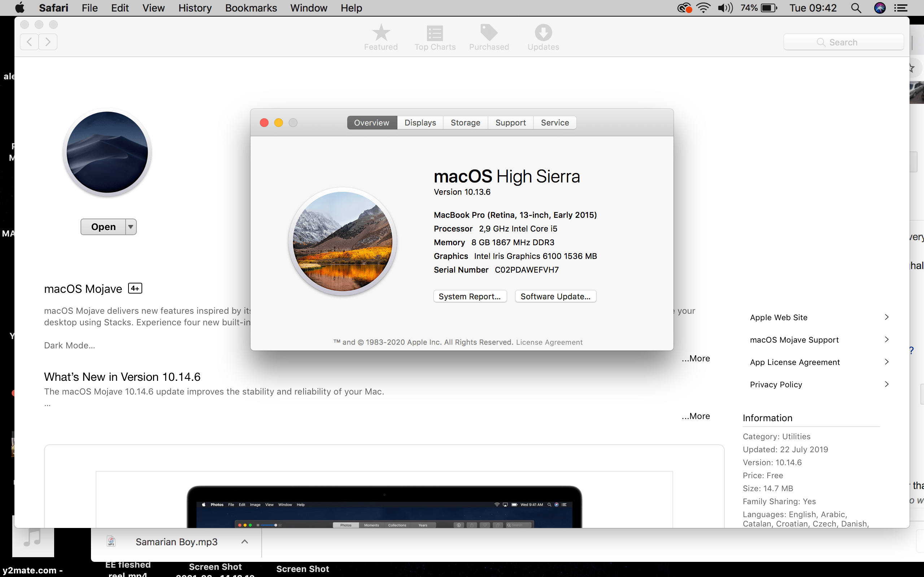Open Siri from the menu bar
This screenshot has height=577, width=924.
tap(880, 8)
